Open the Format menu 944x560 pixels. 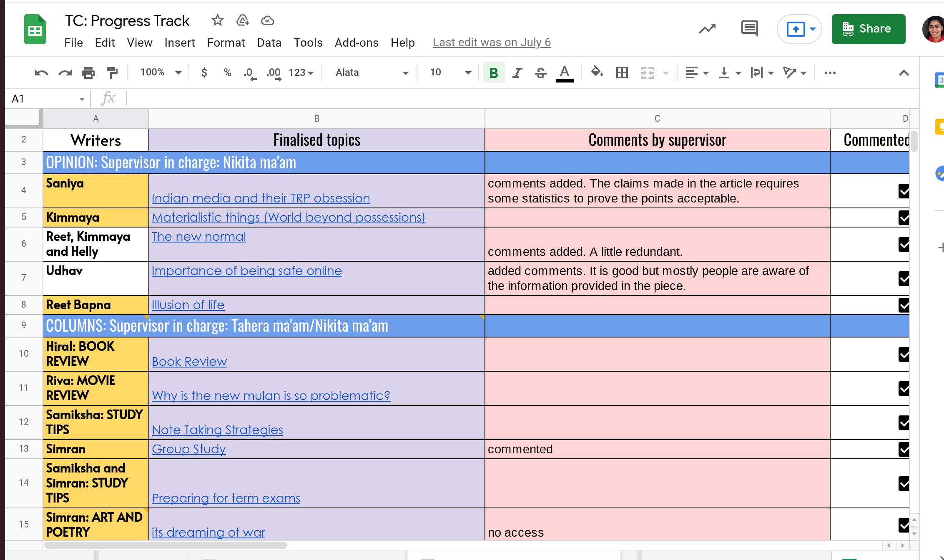tap(226, 42)
